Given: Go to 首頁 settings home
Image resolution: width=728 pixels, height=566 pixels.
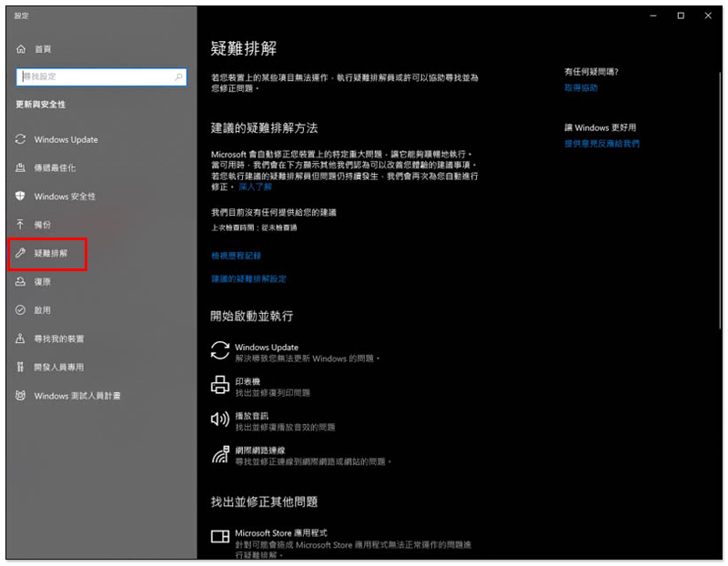Looking at the screenshot, I should click(43, 49).
